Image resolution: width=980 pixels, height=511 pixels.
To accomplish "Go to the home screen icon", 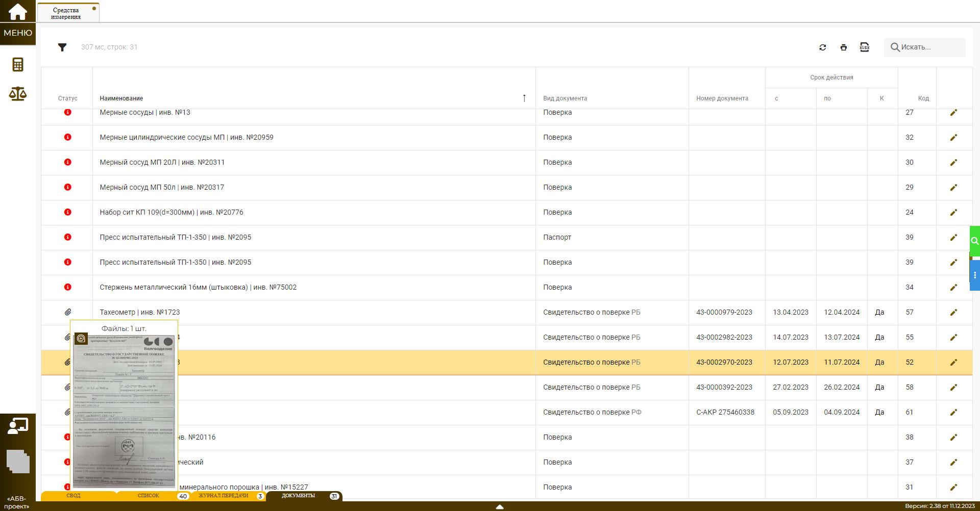I will pos(18,11).
